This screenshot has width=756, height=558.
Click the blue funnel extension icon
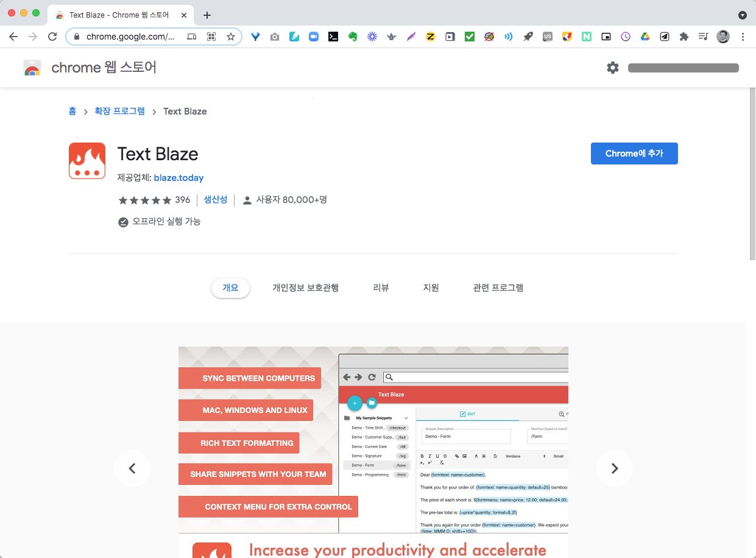pyautogui.click(x=255, y=37)
